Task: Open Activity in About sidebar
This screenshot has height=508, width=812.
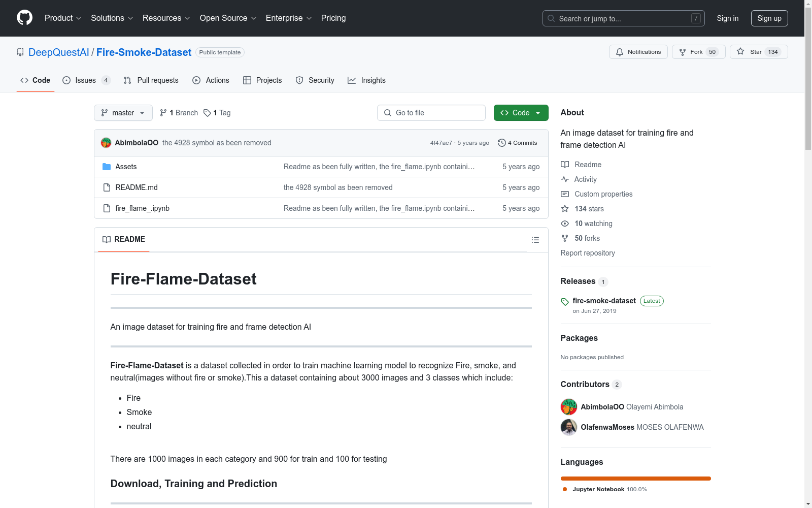Action: click(579, 179)
